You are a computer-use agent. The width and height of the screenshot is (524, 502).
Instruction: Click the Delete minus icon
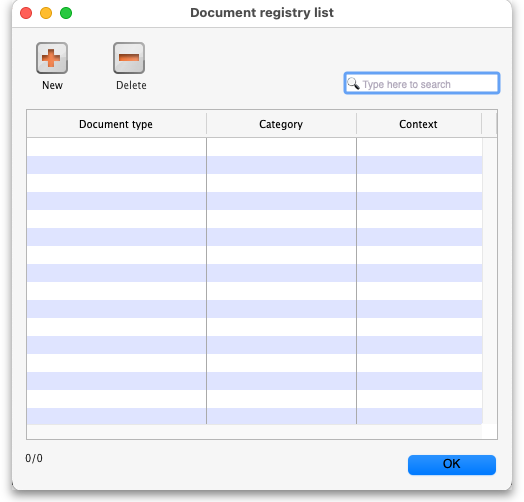coord(129,58)
